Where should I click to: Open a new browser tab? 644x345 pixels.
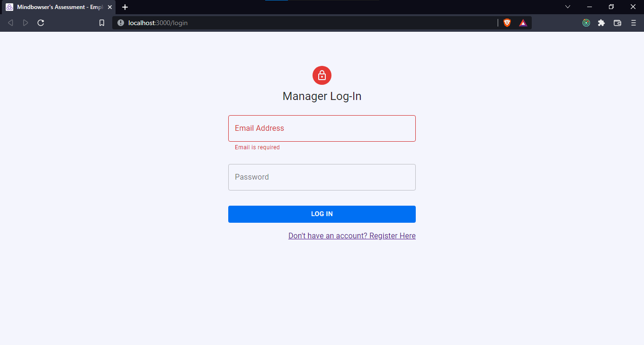(x=125, y=7)
